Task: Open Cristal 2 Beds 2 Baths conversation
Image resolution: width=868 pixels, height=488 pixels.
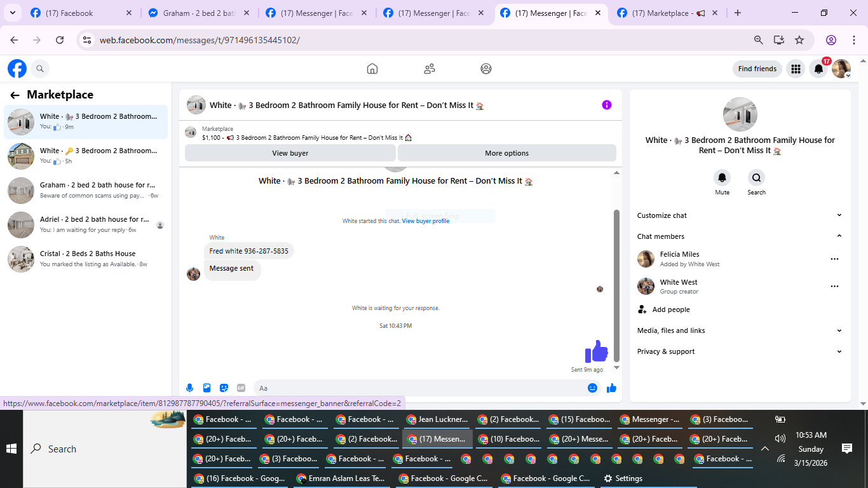Action: click(x=86, y=259)
